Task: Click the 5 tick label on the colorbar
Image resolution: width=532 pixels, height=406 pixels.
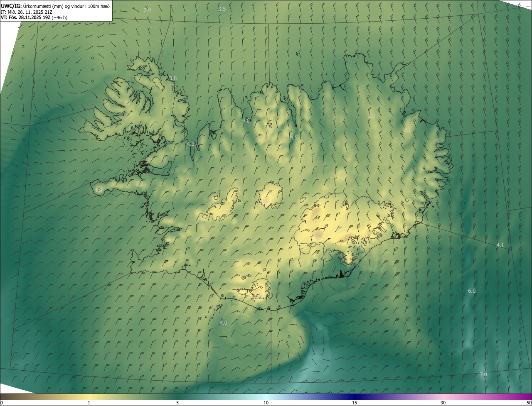Action: [x=177, y=403]
